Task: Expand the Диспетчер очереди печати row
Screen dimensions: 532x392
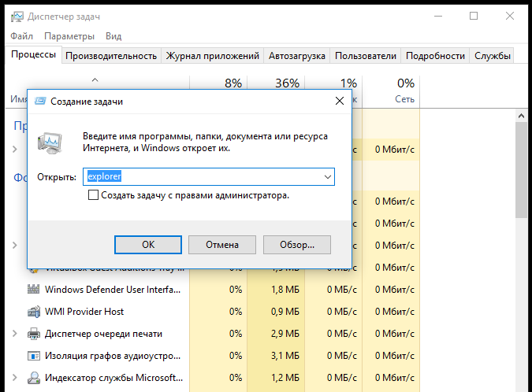Action: coord(15,334)
